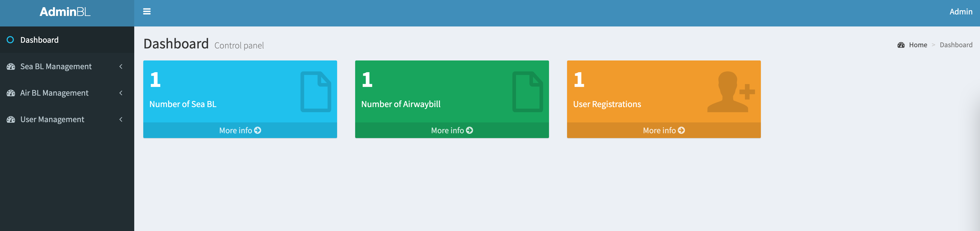Screen dimensions: 980x231
Task: Open More info for User Registrations
Action: click(664, 130)
